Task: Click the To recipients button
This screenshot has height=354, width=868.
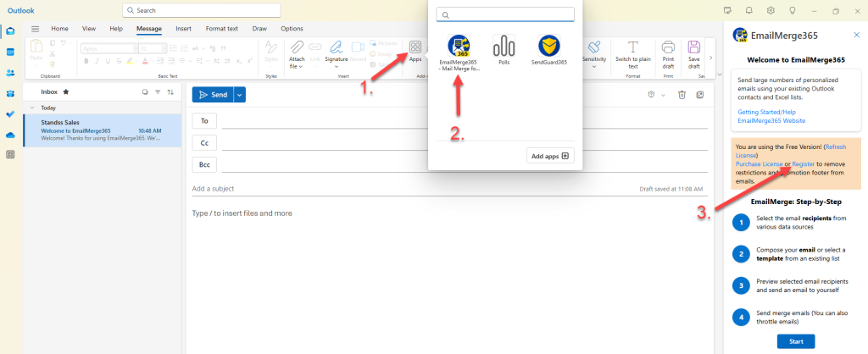Action: 204,120
